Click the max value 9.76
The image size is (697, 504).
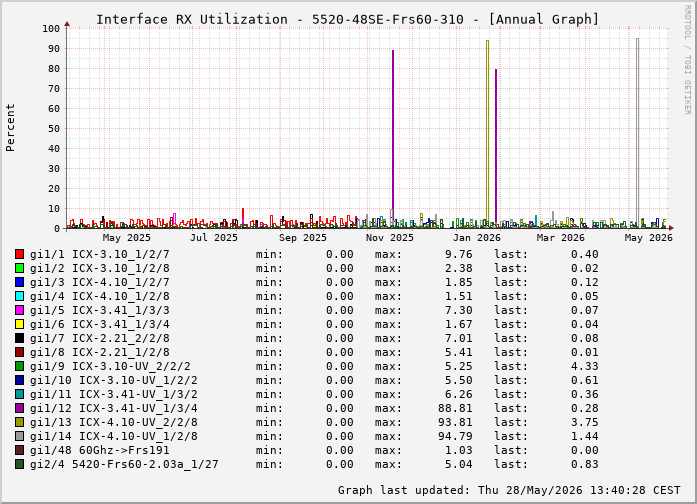tap(459, 254)
